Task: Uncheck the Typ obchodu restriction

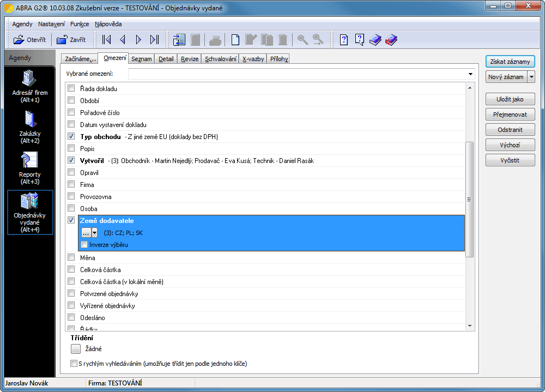Action: [x=71, y=136]
